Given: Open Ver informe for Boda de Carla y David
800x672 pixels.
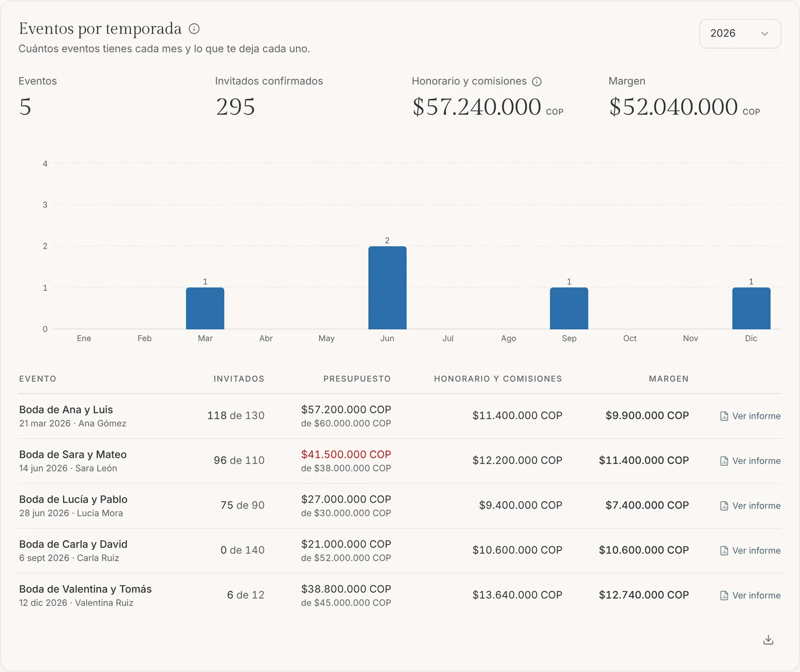Looking at the screenshot, I should pos(750,550).
